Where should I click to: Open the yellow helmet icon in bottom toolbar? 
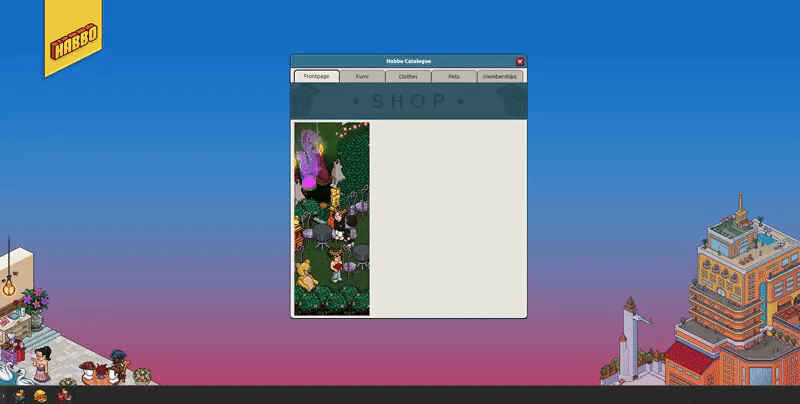click(40, 395)
